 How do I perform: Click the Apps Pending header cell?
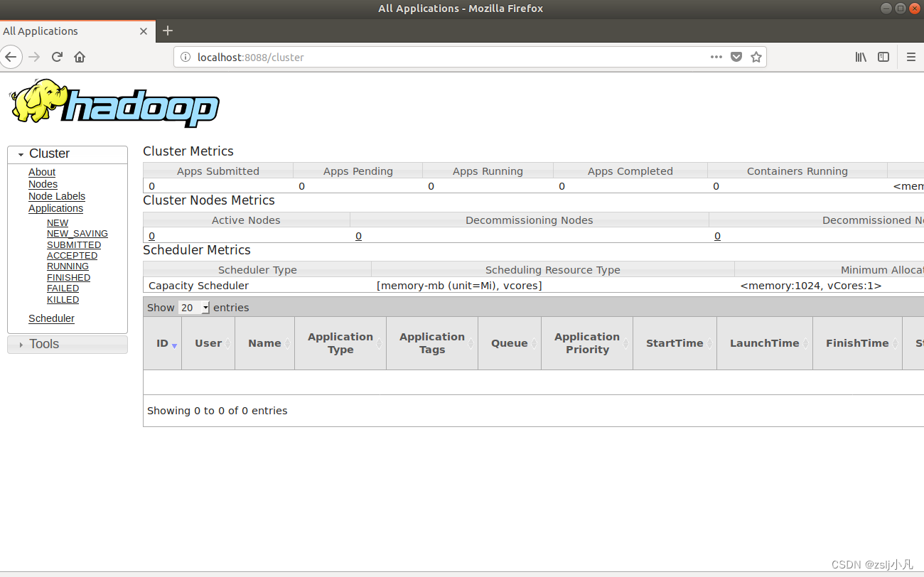point(358,171)
